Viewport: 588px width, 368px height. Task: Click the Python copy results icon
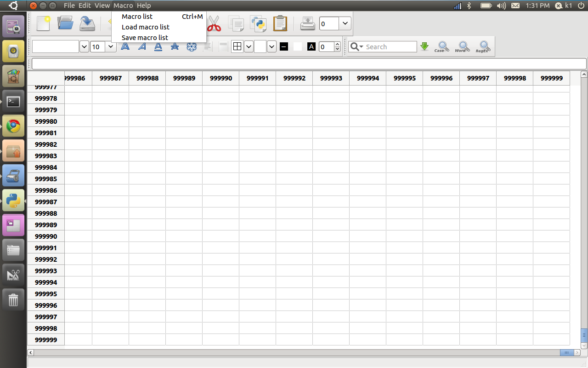pyautogui.click(x=258, y=23)
